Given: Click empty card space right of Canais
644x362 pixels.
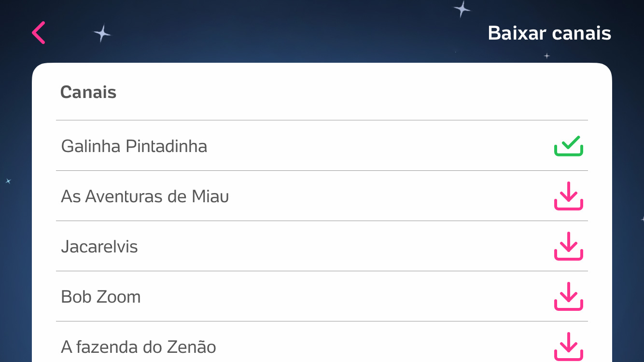Looking at the screenshot, I should [x=352, y=92].
